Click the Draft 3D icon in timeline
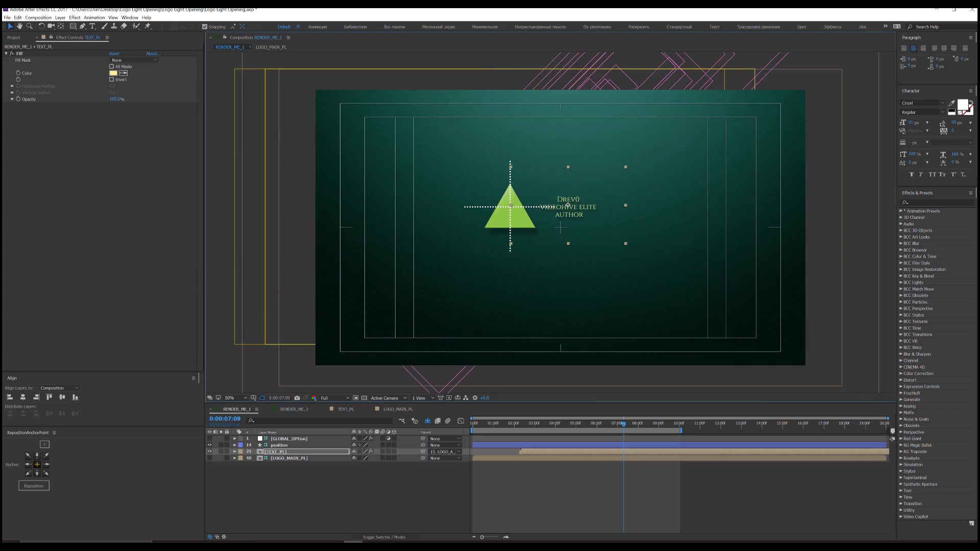Image resolution: width=980 pixels, height=551 pixels. pyautogui.click(x=414, y=421)
